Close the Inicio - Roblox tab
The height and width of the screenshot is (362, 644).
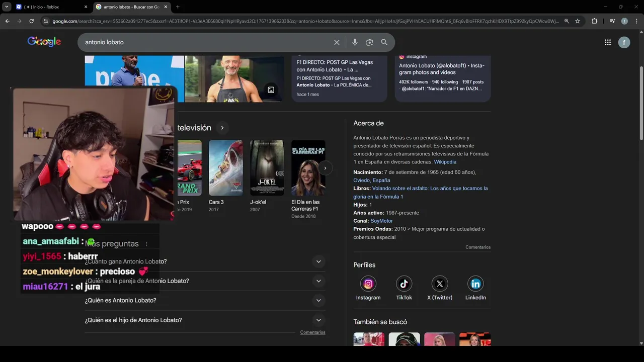86,7
